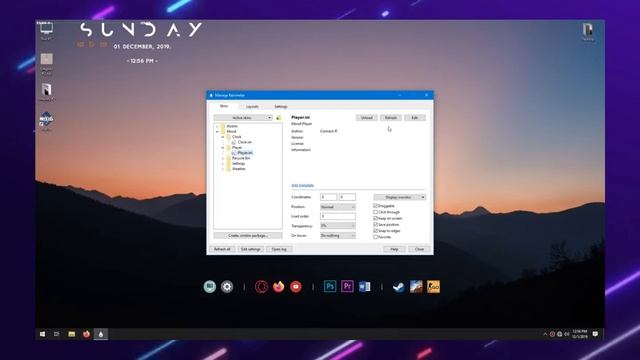Open the Position dropdown set to Normal
Image resolution: width=640 pixels, height=360 pixels.
click(338, 207)
